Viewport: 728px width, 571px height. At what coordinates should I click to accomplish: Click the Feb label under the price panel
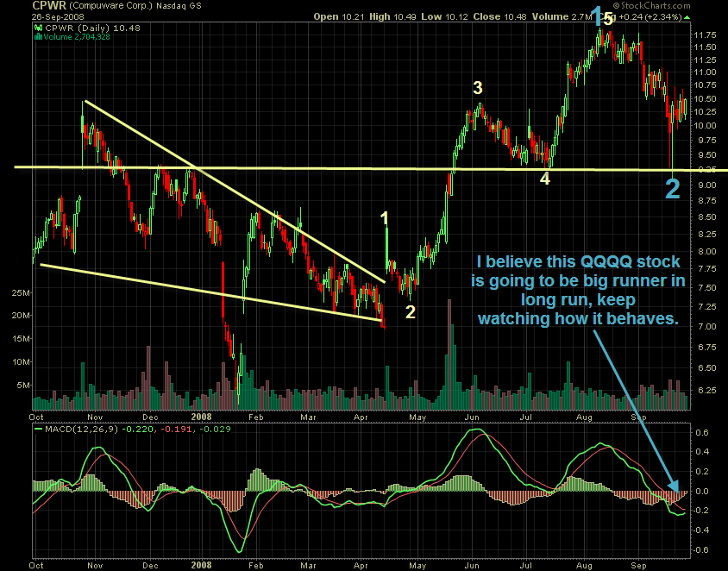tap(255, 417)
